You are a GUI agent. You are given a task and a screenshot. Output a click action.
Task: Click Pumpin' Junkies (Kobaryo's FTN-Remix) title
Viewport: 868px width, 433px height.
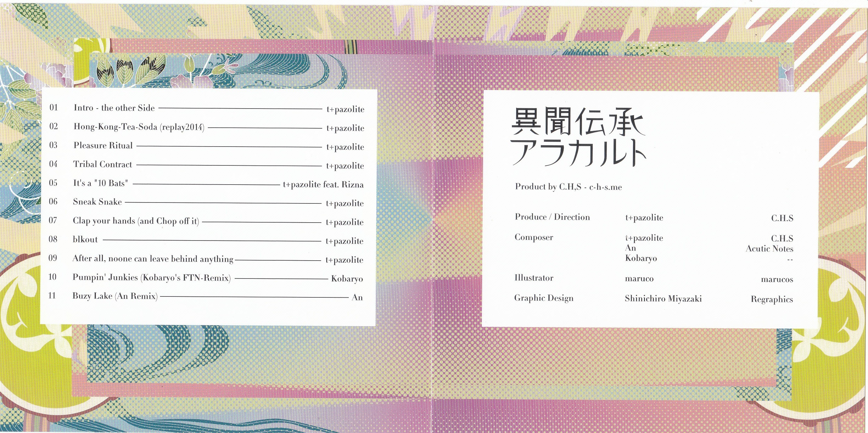click(x=152, y=277)
